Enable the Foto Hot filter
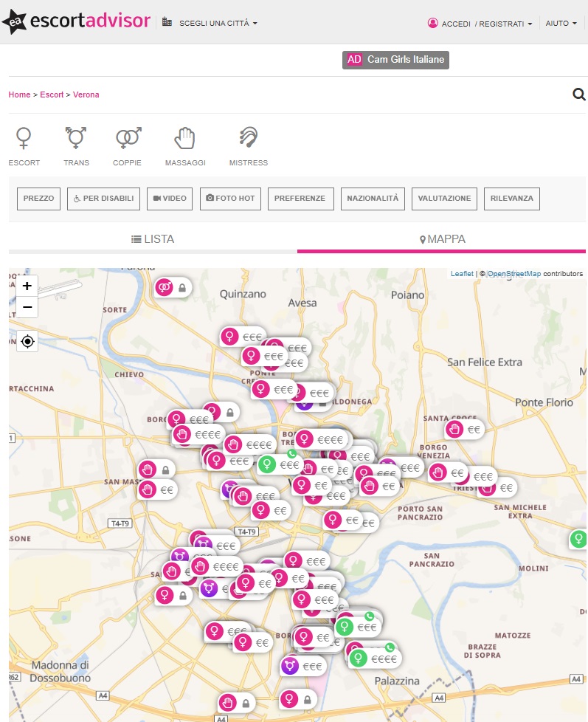Screen dimensions: 588x722 click(x=230, y=199)
